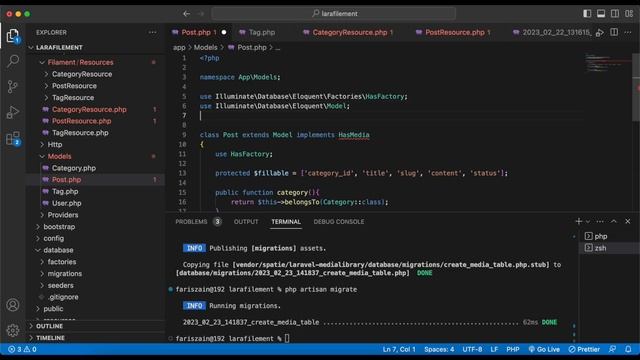Toggle the primary side bar layout icon
Image resolution: width=640 pixels, height=360 pixels.
tap(587, 13)
